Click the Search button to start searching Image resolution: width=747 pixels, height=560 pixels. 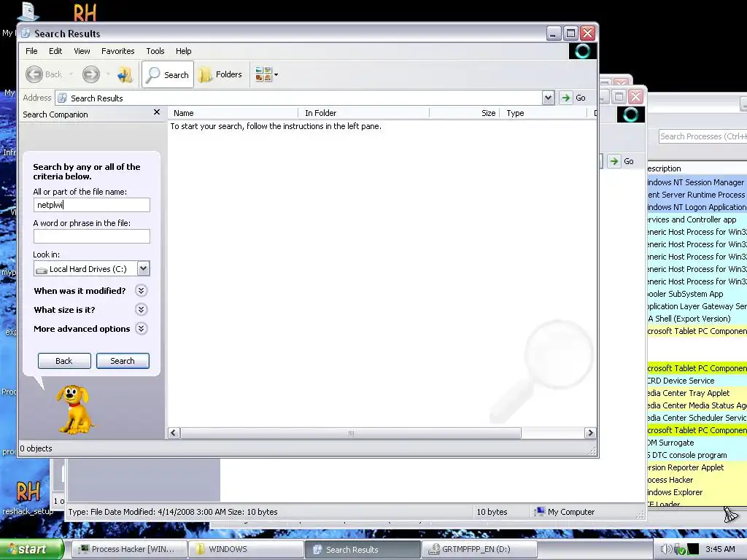(x=123, y=361)
